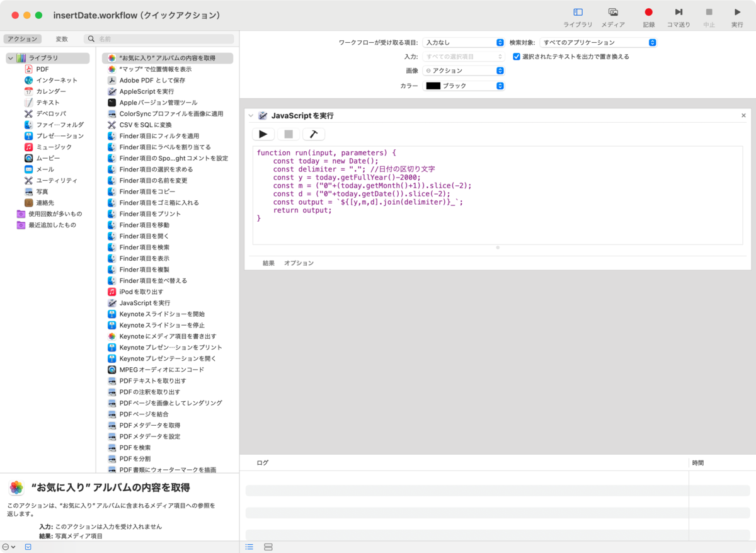The width and height of the screenshot is (756, 553).
Task: Switch to 変数 tab
Action: click(62, 39)
